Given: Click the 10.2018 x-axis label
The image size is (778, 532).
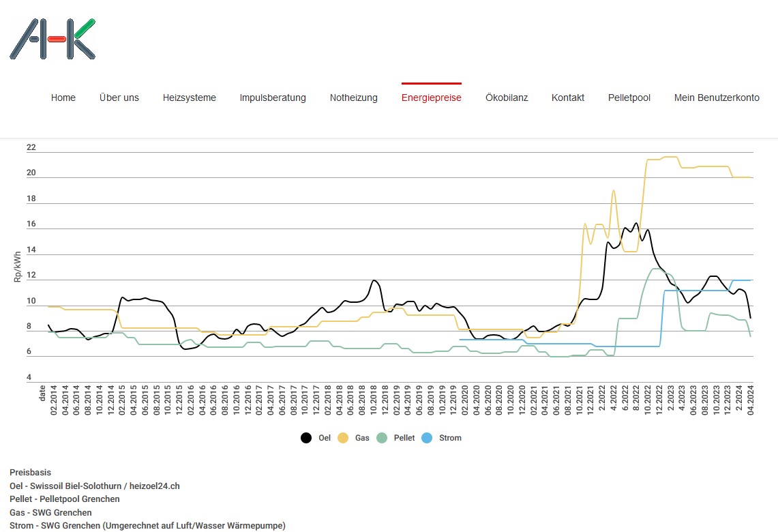Looking at the screenshot, I should (x=374, y=400).
